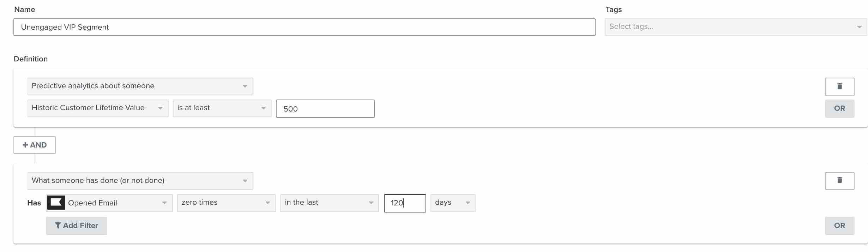This screenshot has width=868, height=252.
Task: Click the days dropdown chevron
Action: coord(468,203)
